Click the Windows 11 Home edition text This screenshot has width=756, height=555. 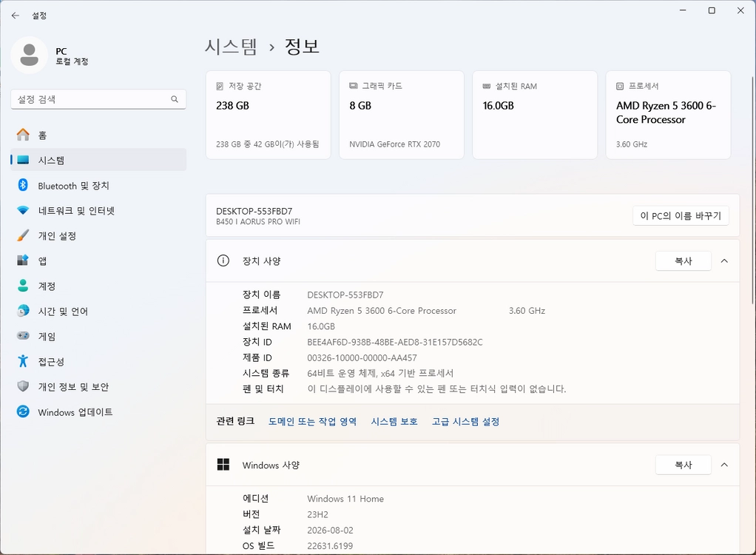(345, 499)
